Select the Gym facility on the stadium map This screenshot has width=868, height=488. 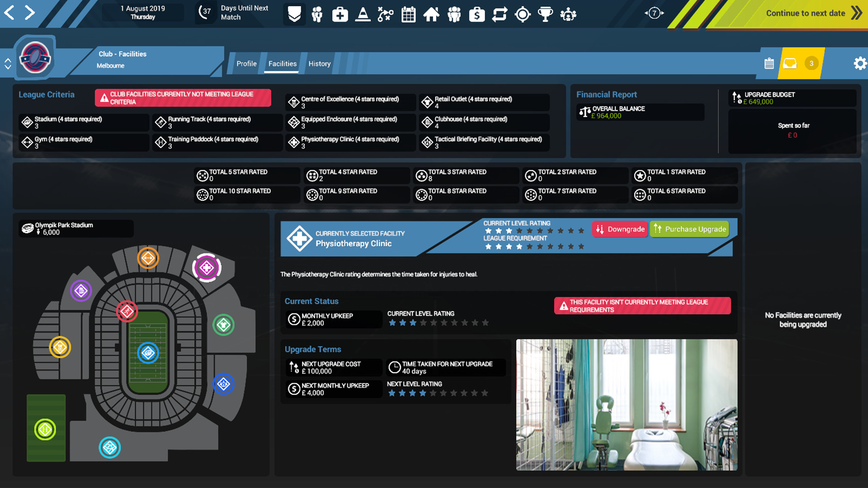(148, 258)
